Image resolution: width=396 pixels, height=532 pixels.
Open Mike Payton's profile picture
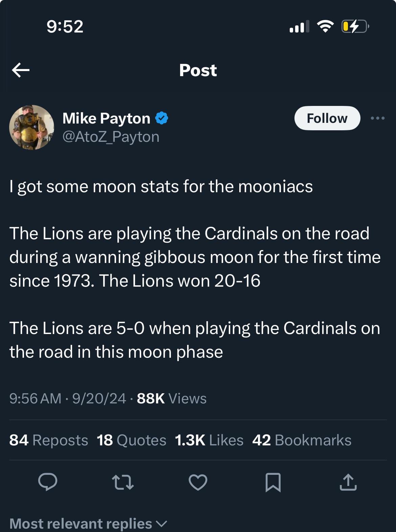pos(32,127)
